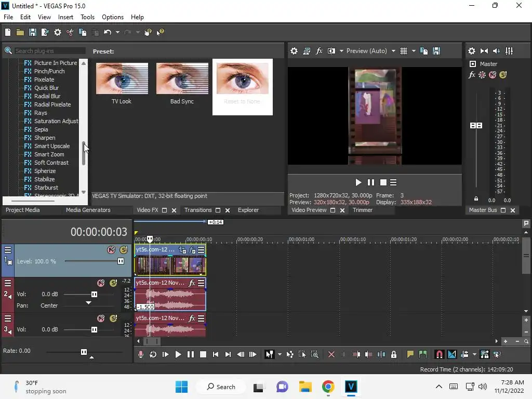Adjust the track 2 Vol slider

[x=94, y=294]
